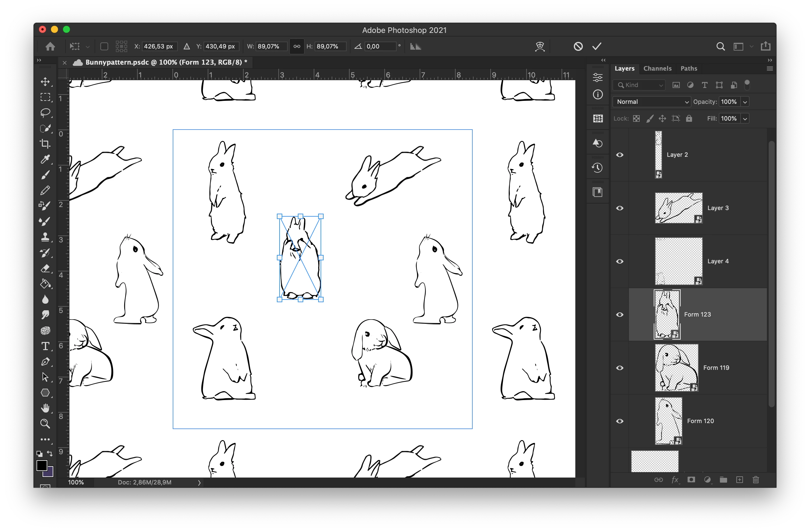This screenshot has width=810, height=532.
Task: Expand the Opacity dropdown arrow
Action: pyautogui.click(x=745, y=102)
